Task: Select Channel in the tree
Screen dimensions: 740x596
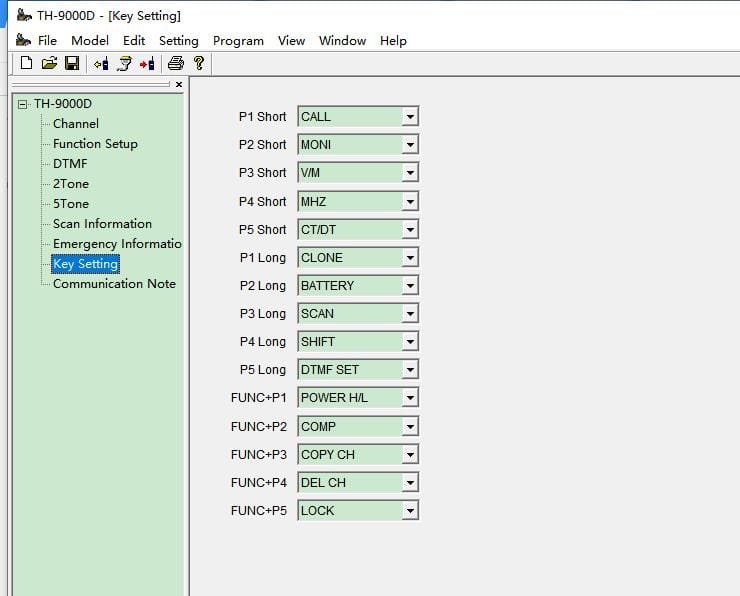Action: pyautogui.click(x=76, y=124)
